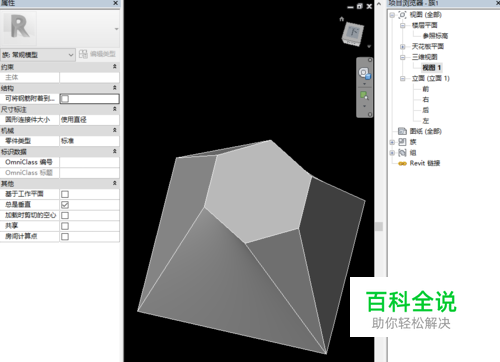This screenshot has width=500, height=362.
Task: Select Revit 链接 in project browser
Action: pos(425,163)
